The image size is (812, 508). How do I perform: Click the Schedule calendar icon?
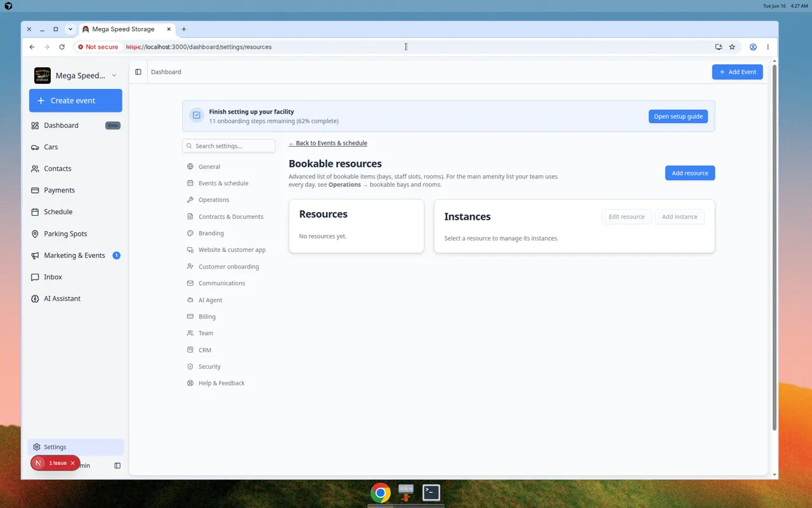tap(35, 212)
